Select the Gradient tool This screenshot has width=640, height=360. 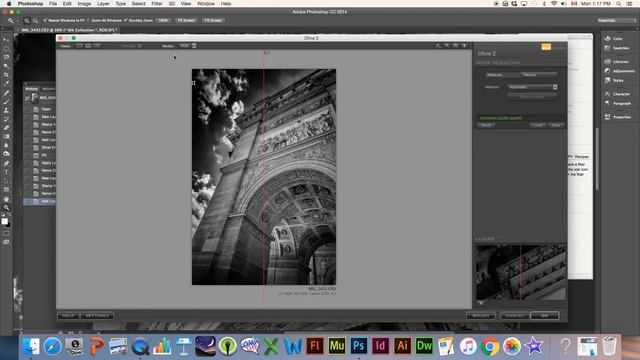6,136
